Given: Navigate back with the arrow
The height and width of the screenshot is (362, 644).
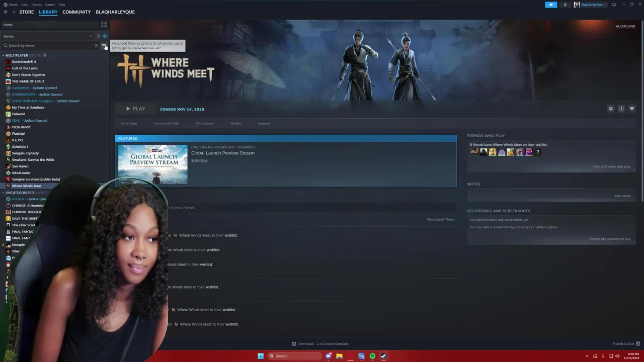Looking at the screenshot, I should point(6,12).
